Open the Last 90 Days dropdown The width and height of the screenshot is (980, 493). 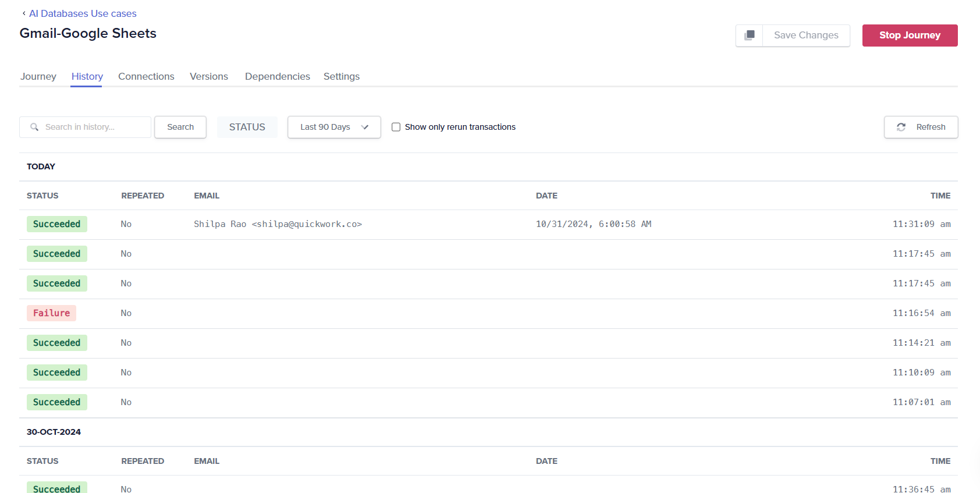pyautogui.click(x=334, y=127)
